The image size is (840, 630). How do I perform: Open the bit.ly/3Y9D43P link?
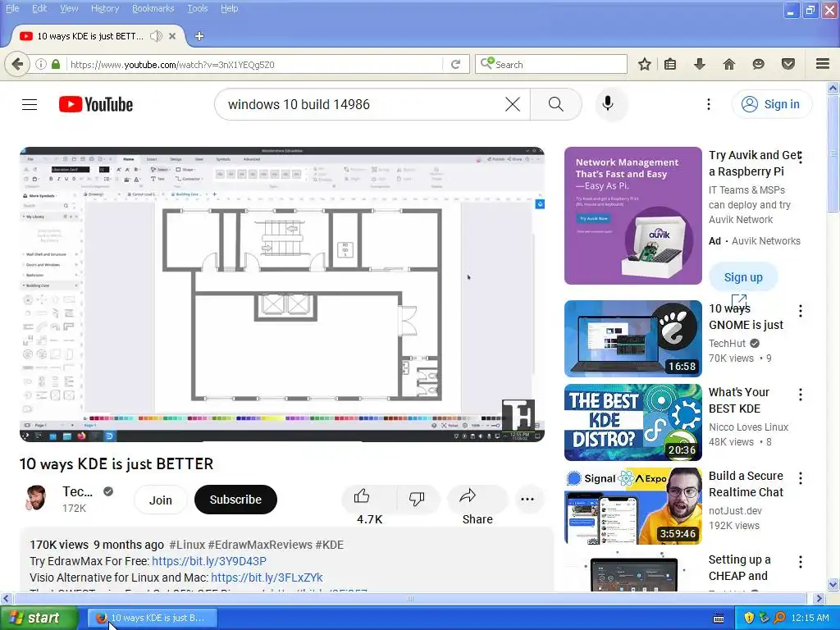point(209,561)
